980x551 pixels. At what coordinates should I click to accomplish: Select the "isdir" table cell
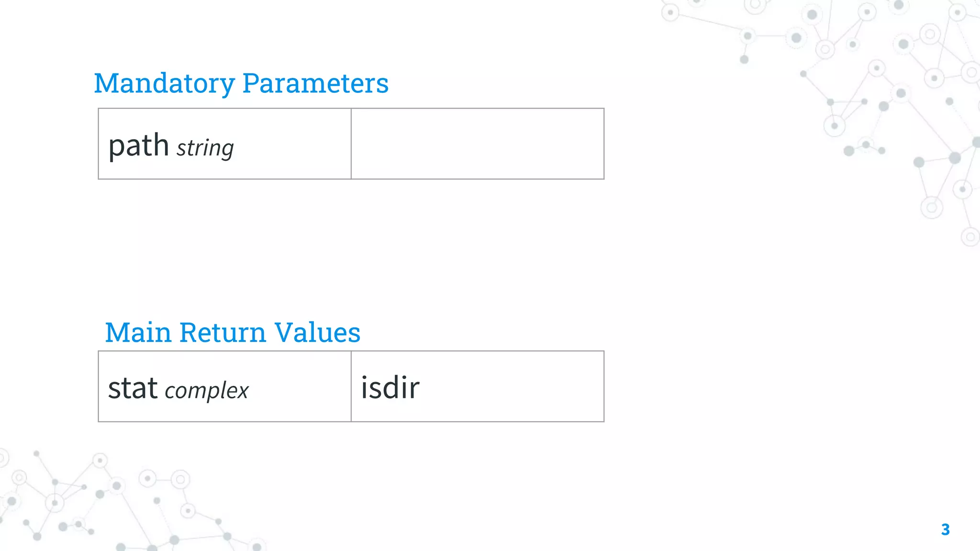(x=478, y=386)
